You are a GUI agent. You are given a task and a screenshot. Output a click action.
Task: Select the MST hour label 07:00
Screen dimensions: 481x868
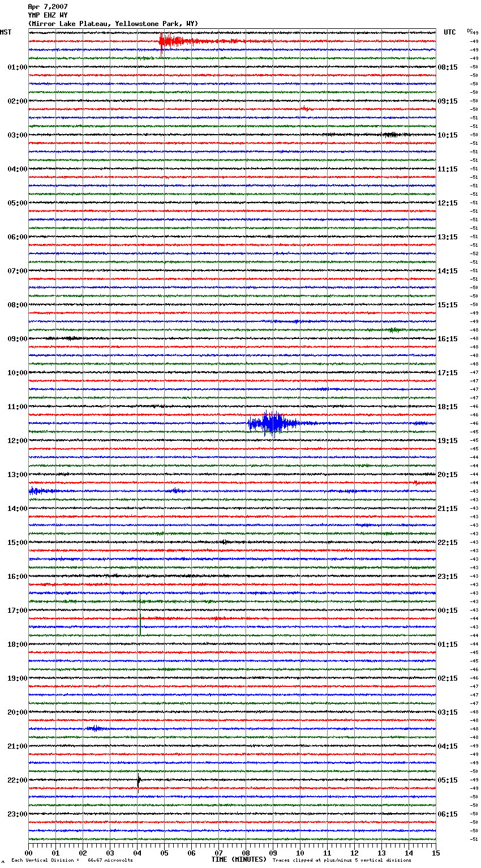click(18, 271)
